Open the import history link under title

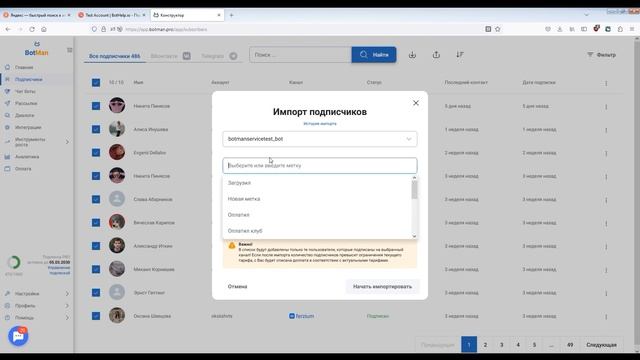pos(320,124)
